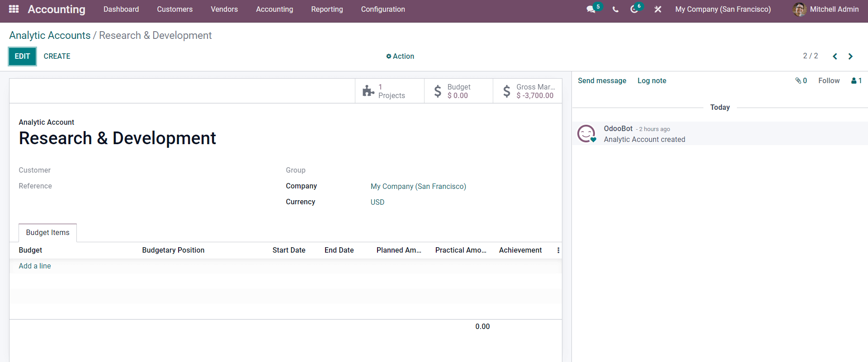This screenshot has height=362, width=868.
Task: Click the OdooBot author name
Action: [618, 128]
